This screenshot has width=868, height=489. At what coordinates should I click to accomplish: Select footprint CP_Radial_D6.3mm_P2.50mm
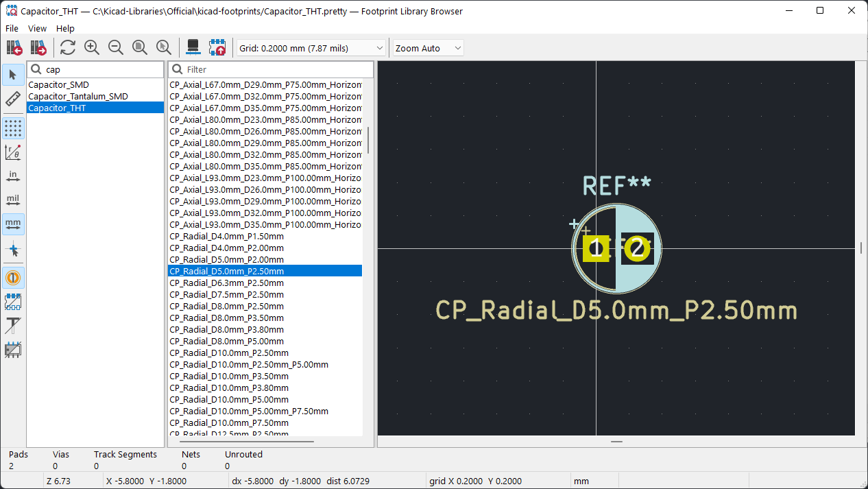click(265, 283)
